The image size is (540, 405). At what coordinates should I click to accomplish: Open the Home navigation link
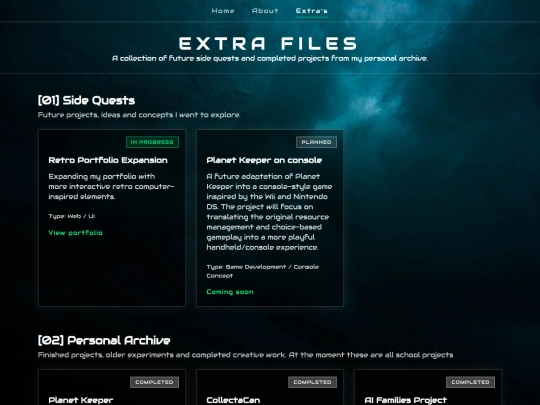[x=223, y=11]
